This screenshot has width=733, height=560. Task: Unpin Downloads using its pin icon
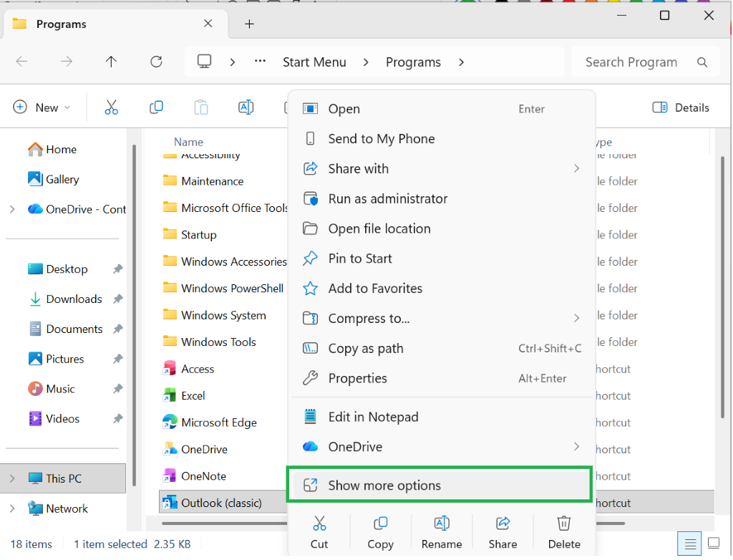[118, 299]
